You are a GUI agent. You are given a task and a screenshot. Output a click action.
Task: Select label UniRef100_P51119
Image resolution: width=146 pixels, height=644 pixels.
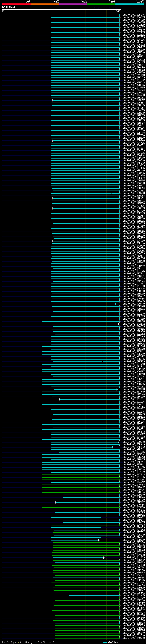[x=134, y=50]
